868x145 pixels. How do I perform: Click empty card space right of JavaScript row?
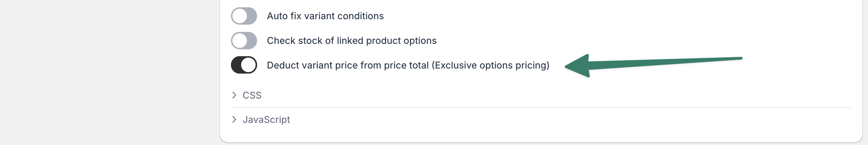pos(544,120)
